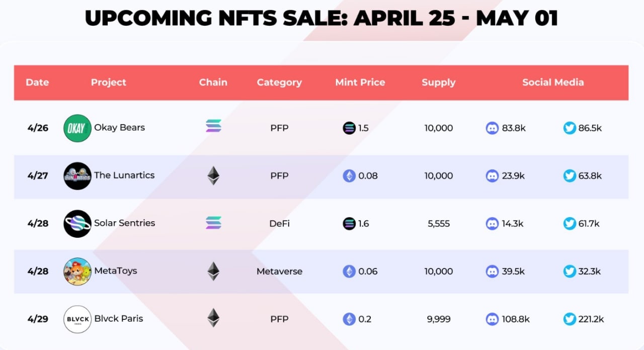Click The Lunartics 63.8k Twitter count
Viewport: 644px width, 350px height.
tap(590, 176)
